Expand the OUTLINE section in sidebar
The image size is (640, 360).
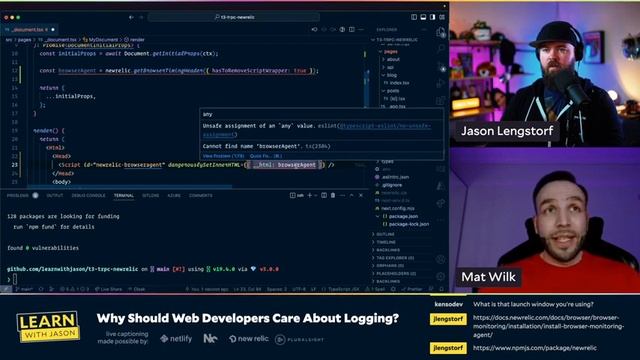[x=383, y=234]
